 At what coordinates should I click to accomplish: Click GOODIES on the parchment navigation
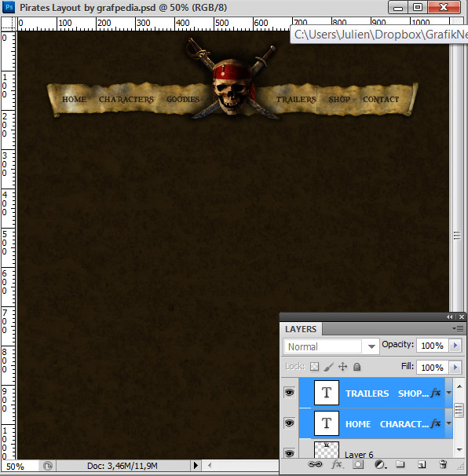[183, 99]
